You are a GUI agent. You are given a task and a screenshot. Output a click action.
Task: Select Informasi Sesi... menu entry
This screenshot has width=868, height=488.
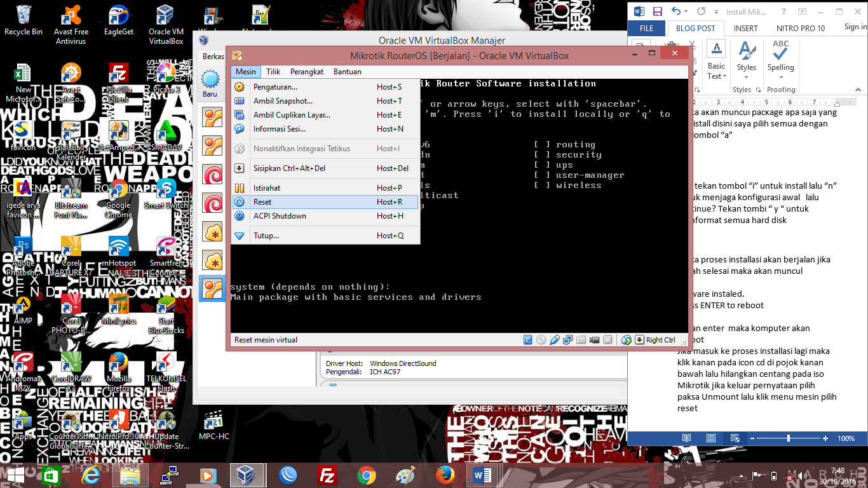pyautogui.click(x=326, y=129)
